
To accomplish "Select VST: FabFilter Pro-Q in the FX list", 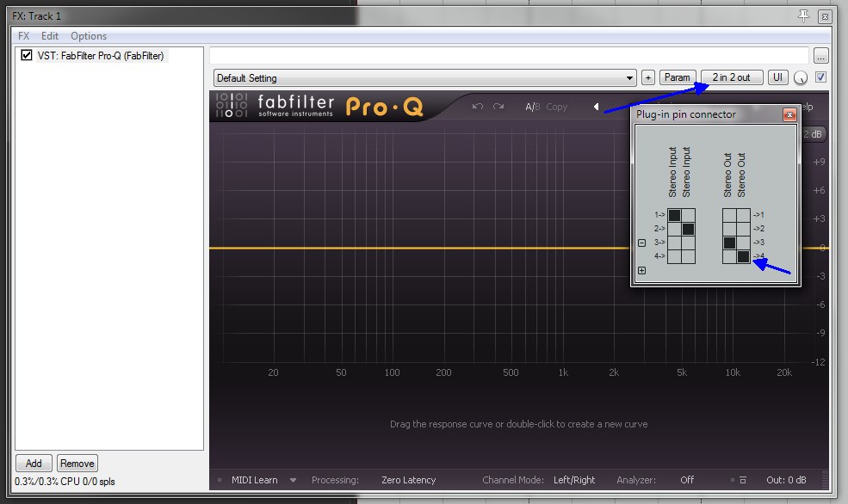I will (x=101, y=56).
